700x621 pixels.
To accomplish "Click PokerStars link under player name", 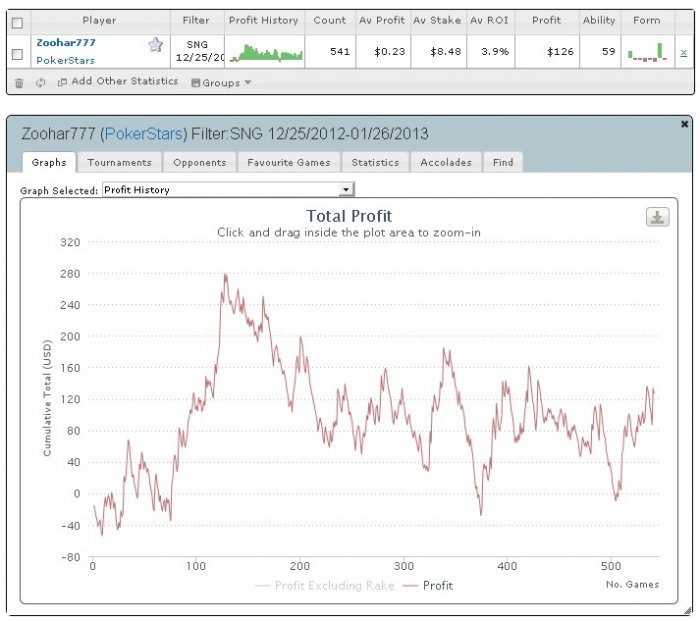I will pos(65,60).
